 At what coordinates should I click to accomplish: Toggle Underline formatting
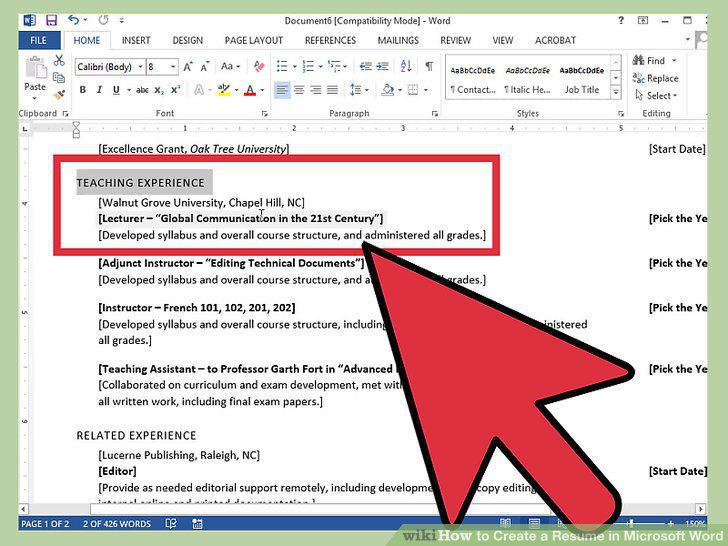click(x=116, y=90)
